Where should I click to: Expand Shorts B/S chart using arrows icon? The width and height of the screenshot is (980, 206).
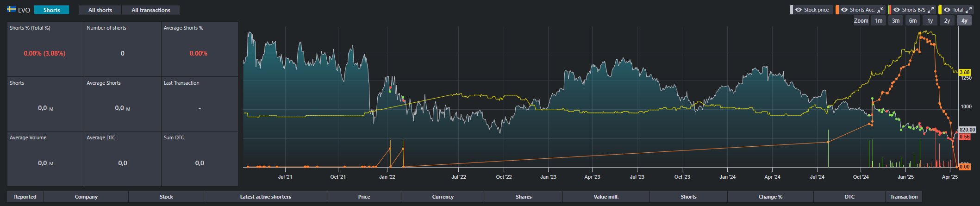click(x=931, y=10)
